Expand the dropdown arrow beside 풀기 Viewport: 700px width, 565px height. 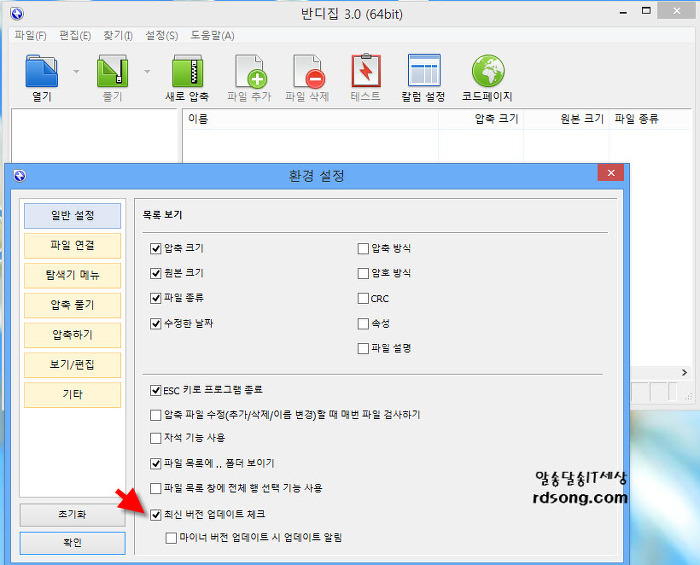pyautogui.click(x=148, y=72)
